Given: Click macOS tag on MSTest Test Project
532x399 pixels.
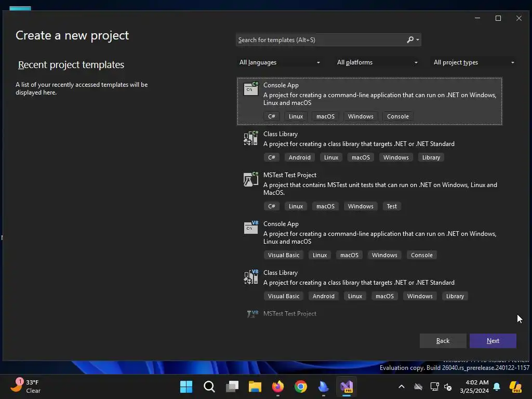Looking at the screenshot, I should pyautogui.click(x=325, y=206).
